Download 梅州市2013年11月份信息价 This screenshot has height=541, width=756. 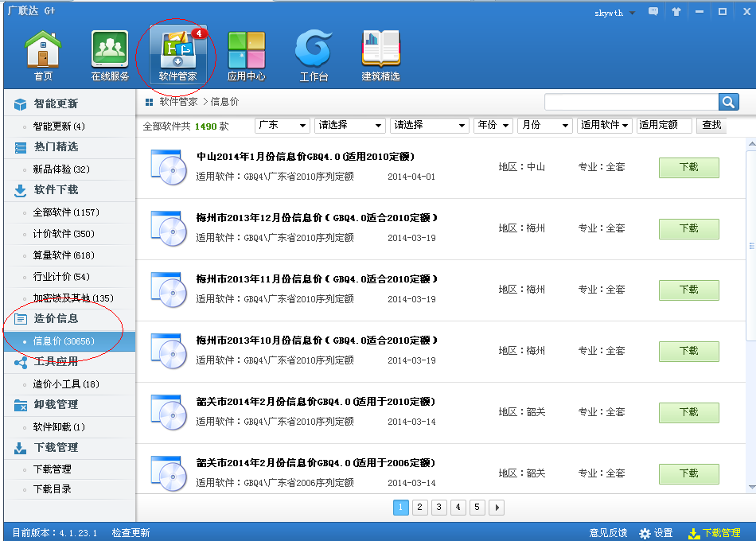689,290
